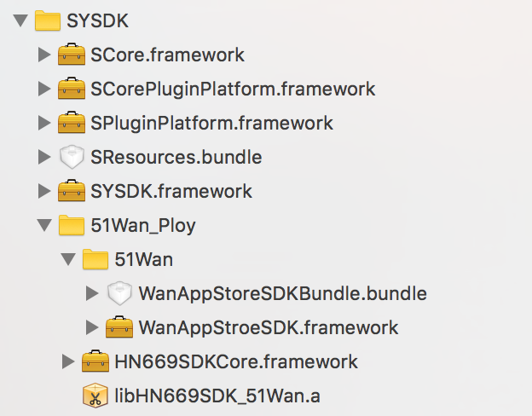Click the 51Wan_Ploy folder icon
This screenshot has width=532, height=416.
72,225
